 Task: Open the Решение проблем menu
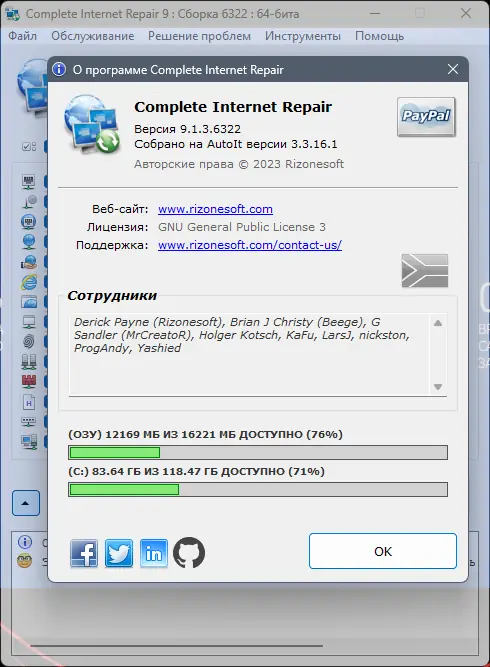point(199,36)
